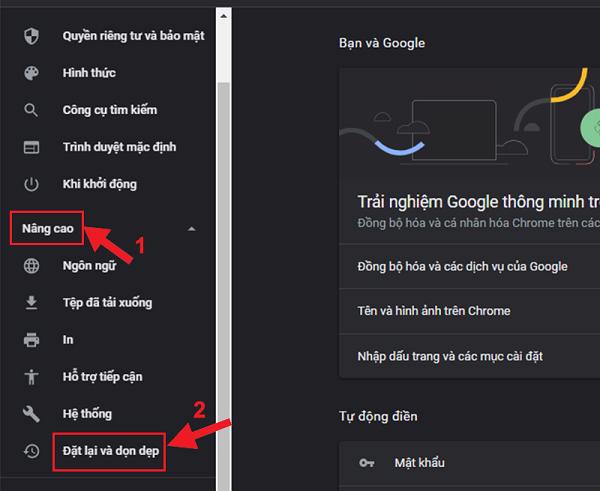This screenshot has height=491, width=600.
Task: Open Đồng bộ hóa và các dịch vụ của Google
Action: pyautogui.click(x=462, y=267)
